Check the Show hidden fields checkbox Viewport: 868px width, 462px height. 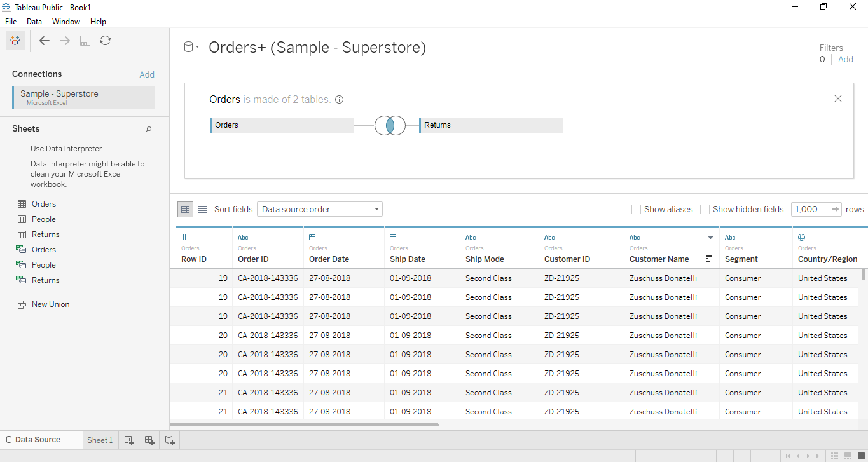click(705, 209)
